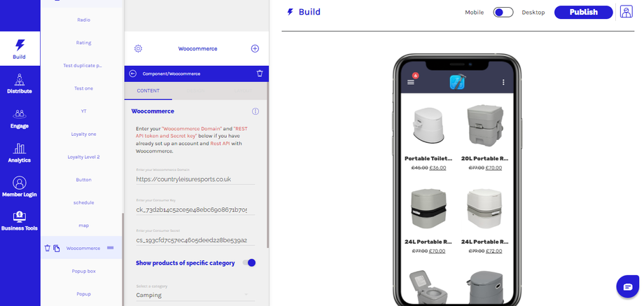
Task: Open 20L Portable product thumbnail
Action: click(x=485, y=125)
